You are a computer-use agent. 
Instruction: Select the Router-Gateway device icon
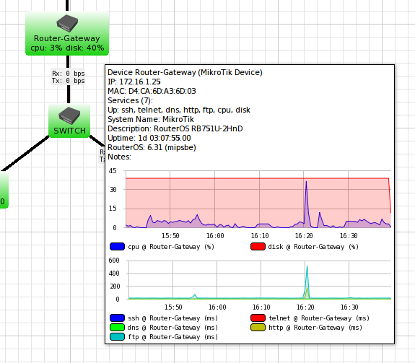[x=67, y=24]
